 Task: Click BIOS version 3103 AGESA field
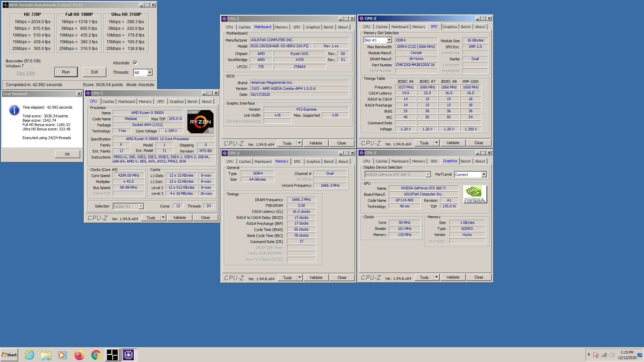300,88
